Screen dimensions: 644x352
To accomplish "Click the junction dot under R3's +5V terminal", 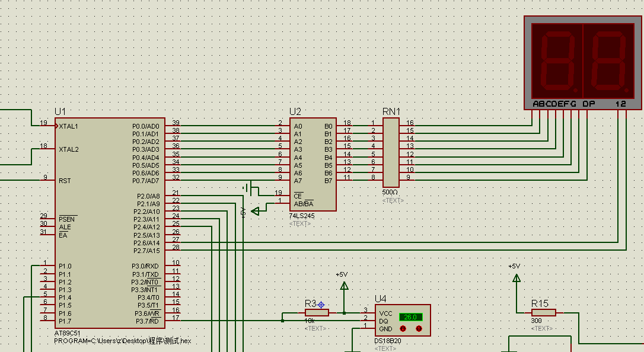I will click(x=344, y=313).
